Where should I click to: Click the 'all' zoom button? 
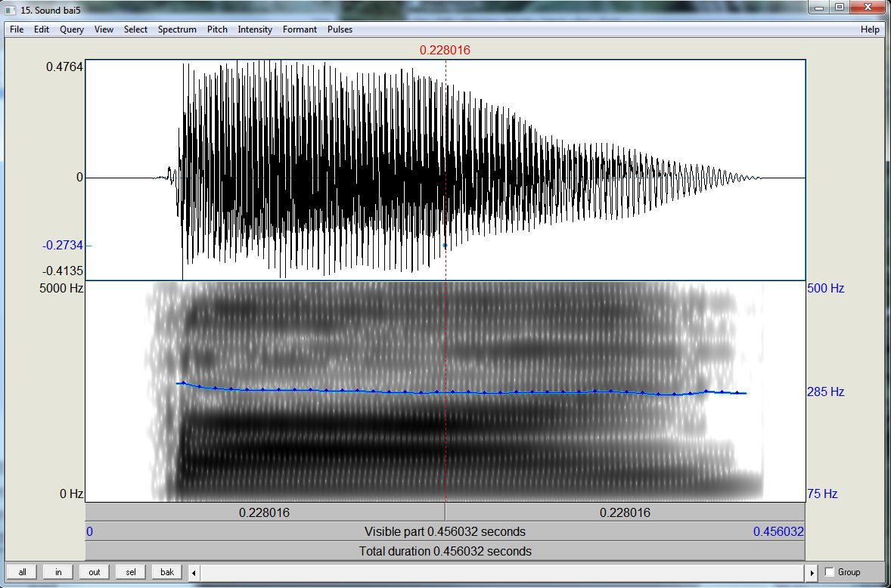point(22,572)
